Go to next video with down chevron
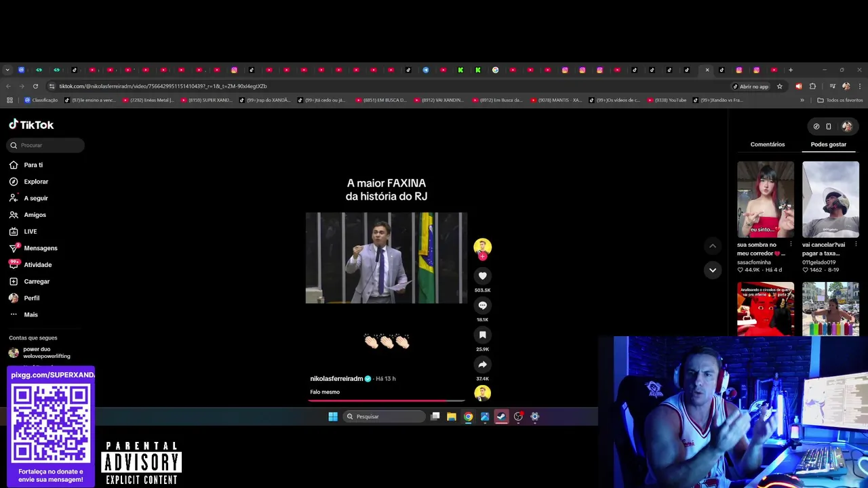This screenshot has height=488, width=868. pyautogui.click(x=712, y=270)
